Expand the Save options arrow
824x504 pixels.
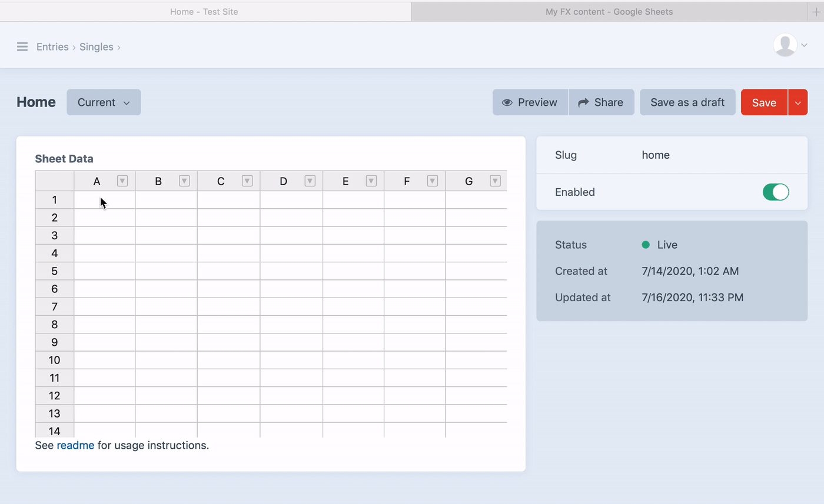(x=798, y=103)
